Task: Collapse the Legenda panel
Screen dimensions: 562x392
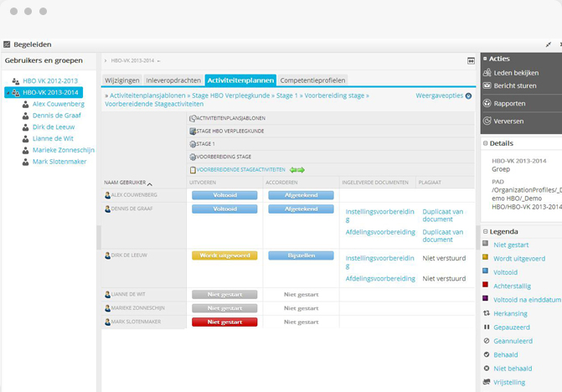Action: pos(485,231)
